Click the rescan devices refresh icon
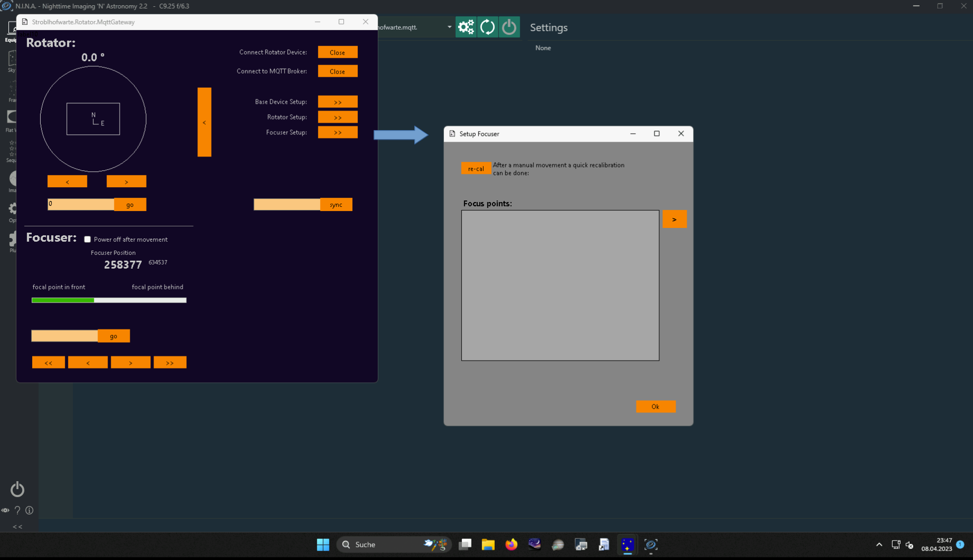 (x=487, y=27)
